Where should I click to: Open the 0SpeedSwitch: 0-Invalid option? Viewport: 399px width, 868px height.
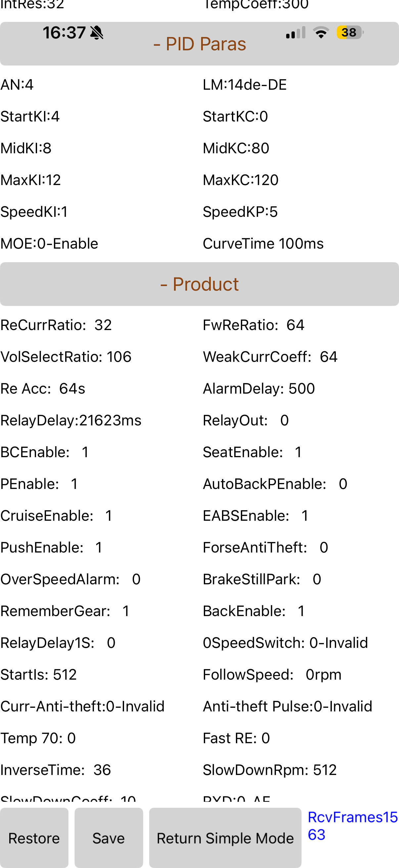pyautogui.click(x=285, y=643)
